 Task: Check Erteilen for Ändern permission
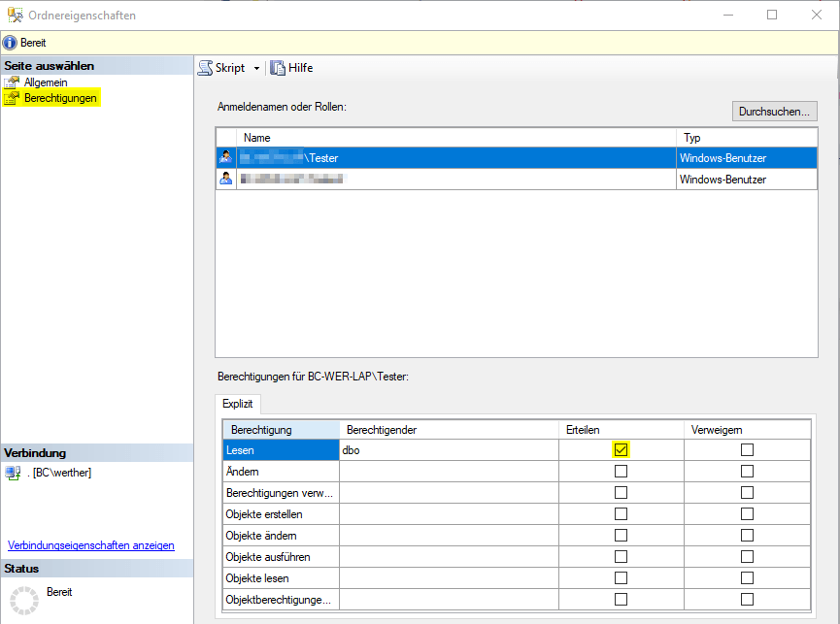coord(621,472)
